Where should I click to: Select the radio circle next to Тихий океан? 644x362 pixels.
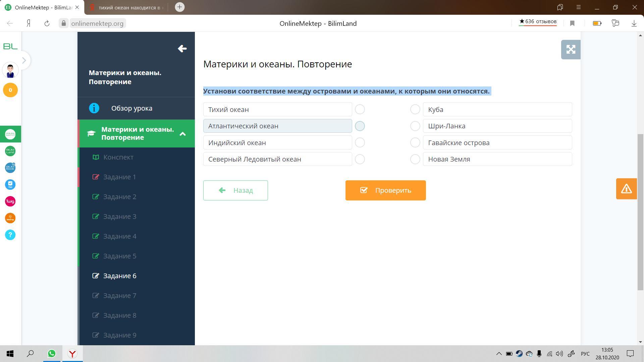360,109
